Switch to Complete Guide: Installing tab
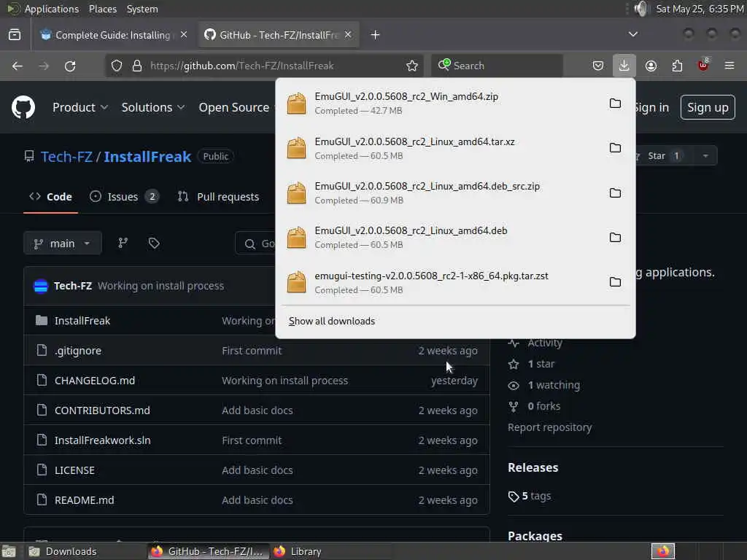The width and height of the screenshot is (747, 560). (x=112, y=35)
